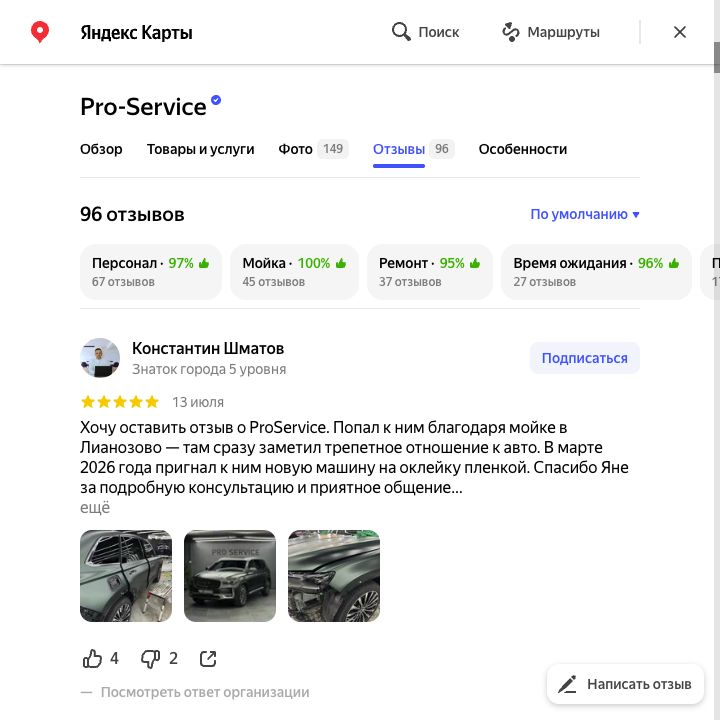Switch to the Обзор tab
The height and width of the screenshot is (720, 720).
[101, 149]
